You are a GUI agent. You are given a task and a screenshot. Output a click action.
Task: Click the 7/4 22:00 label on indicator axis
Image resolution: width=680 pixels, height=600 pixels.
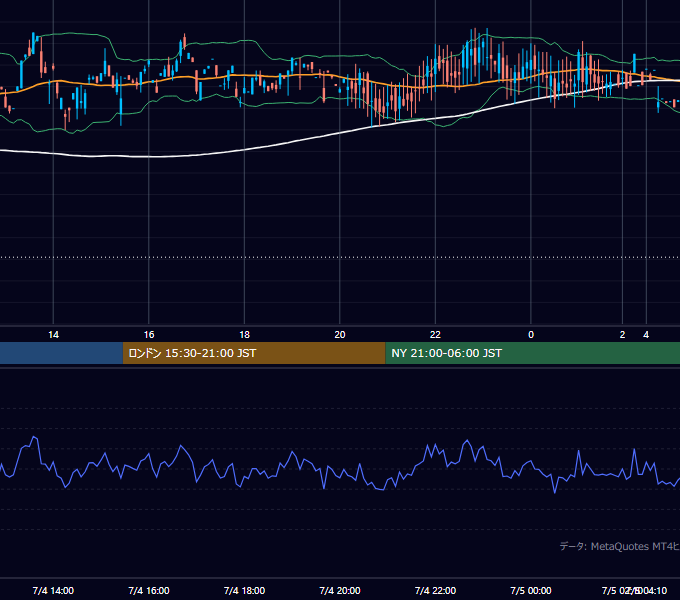click(x=435, y=591)
